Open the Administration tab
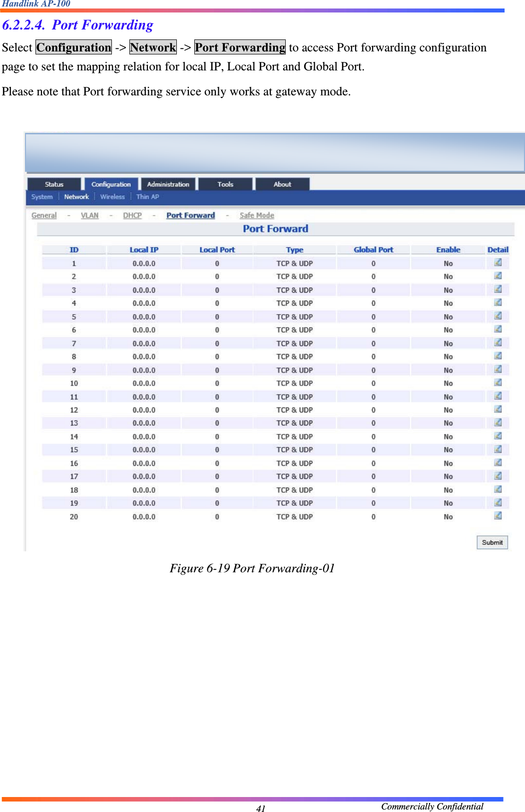The width and height of the screenshot is (525, 812). (x=168, y=184)
